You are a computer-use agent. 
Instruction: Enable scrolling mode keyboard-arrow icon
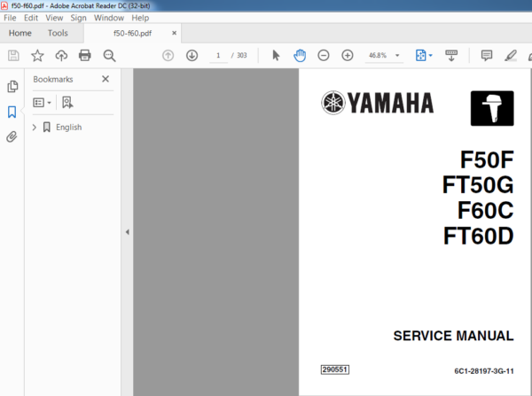pos(451,55)
